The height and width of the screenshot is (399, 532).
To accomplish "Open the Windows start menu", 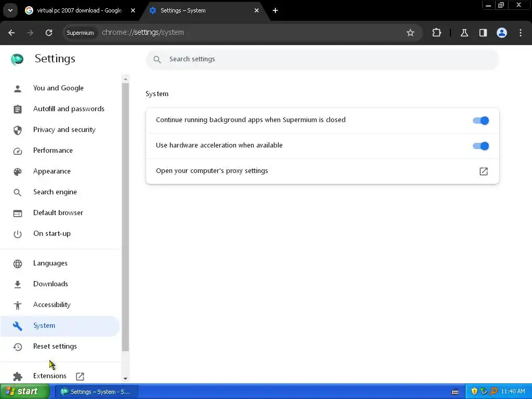I will [x=25, y=392].
